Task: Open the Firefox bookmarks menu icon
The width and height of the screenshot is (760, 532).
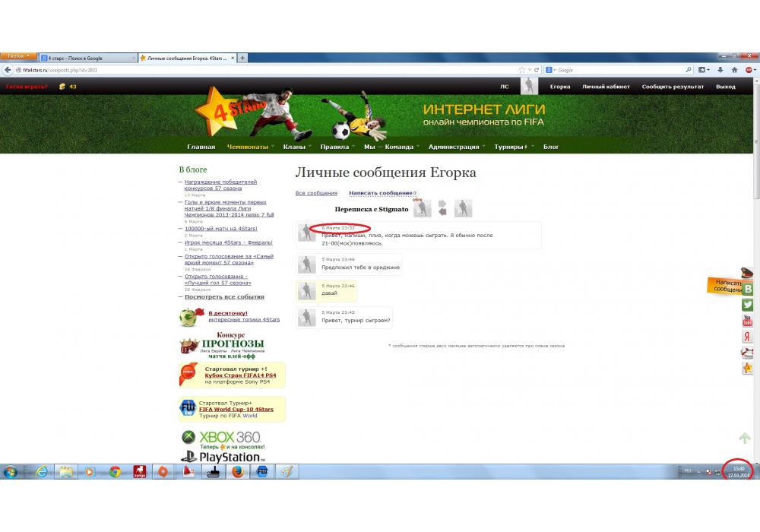Action: point(703,70)
